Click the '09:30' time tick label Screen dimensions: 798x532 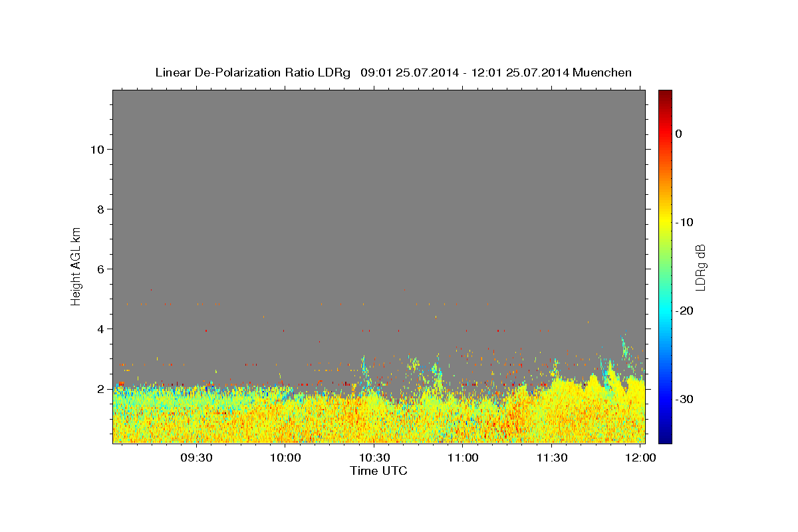pos(197,458)
